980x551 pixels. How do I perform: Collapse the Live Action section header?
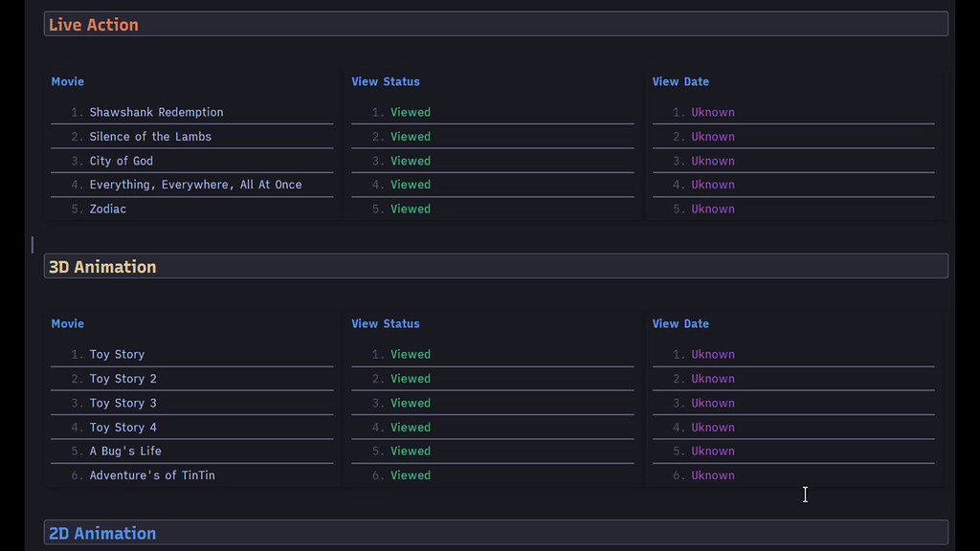93,24
